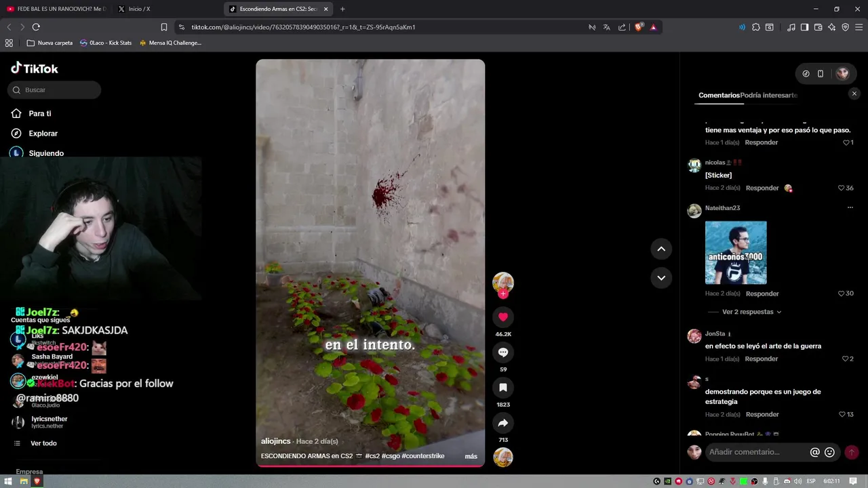Close the comments panel
The width and height of the screenshot is (868, 488).
pyautogui.click(x=854, y=94)
